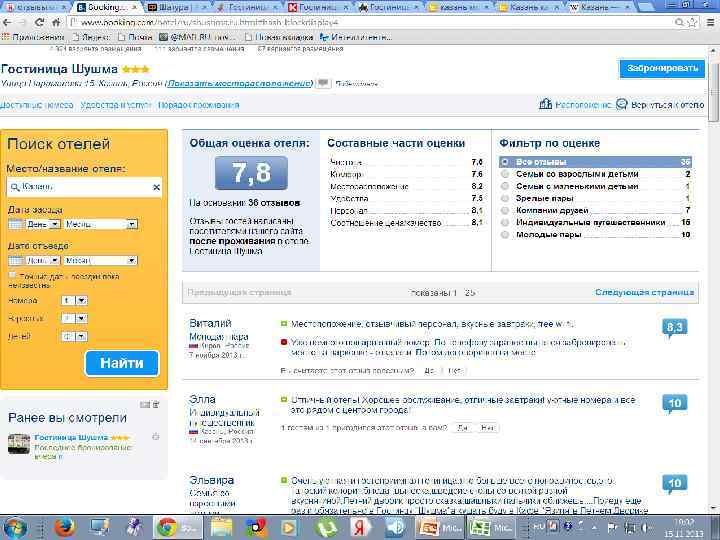Open the Доступные номера page tab
Screen dimensions: 720x540
pos(37,105)
